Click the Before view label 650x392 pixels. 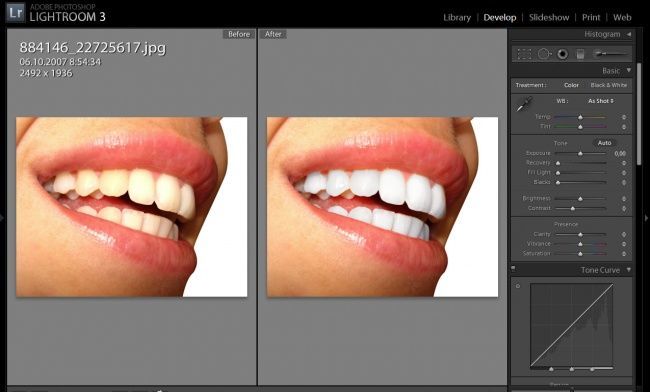click(x=239, y=34)
